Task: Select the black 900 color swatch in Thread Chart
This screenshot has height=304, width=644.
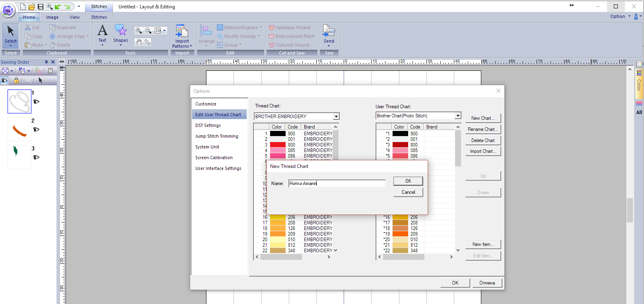Action: click(278, 134)
